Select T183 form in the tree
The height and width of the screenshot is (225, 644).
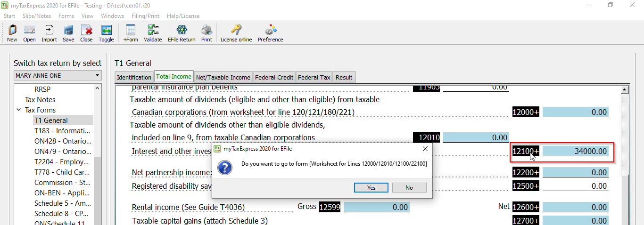pos(63,131)
